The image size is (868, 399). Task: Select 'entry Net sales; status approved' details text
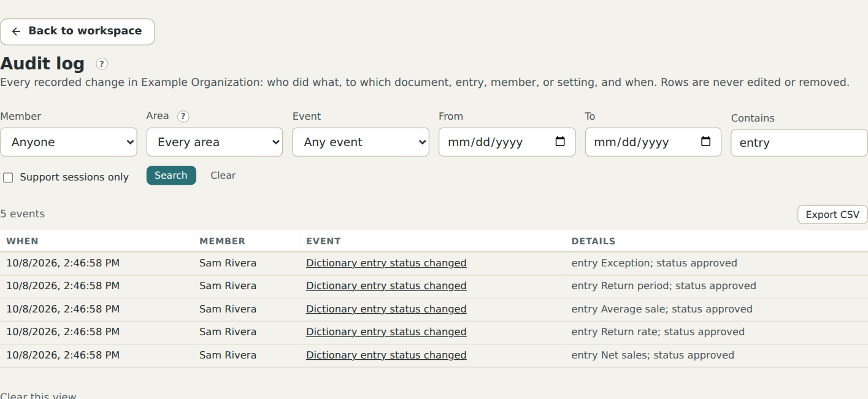(653, 355)
